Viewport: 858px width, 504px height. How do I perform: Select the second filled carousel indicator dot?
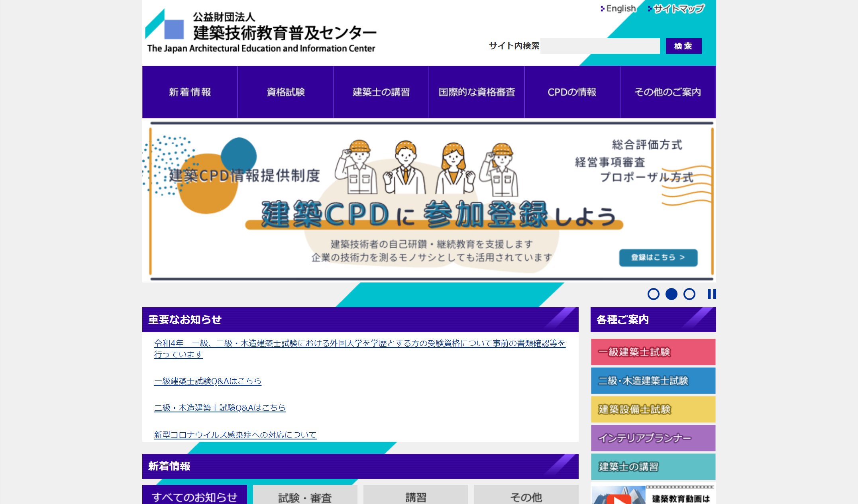(x=672, y=295)
